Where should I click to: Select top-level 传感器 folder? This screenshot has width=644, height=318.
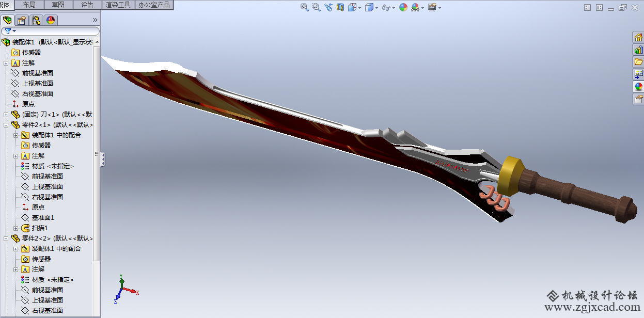point(26,53)
